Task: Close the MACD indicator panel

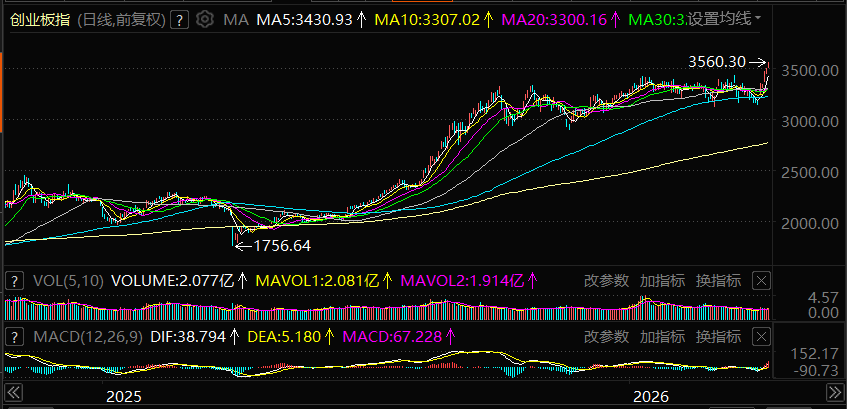Action: pos(761,337)
